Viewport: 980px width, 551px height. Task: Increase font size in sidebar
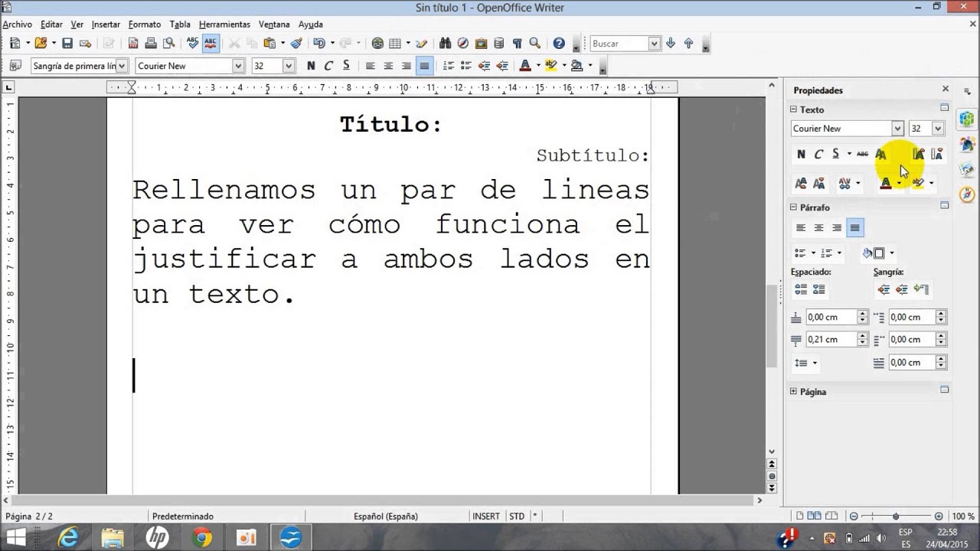point(919,154)
